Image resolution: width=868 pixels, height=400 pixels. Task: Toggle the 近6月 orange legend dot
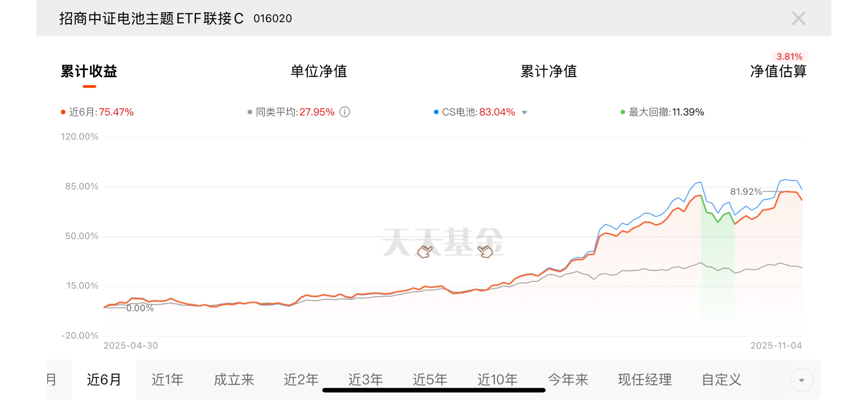[x=63, y=112]
